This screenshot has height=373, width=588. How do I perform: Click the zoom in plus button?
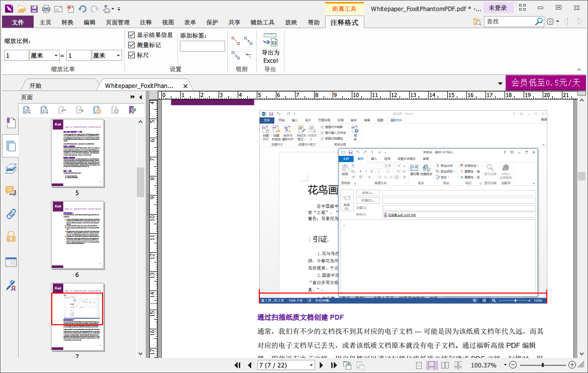click(572, 365)
